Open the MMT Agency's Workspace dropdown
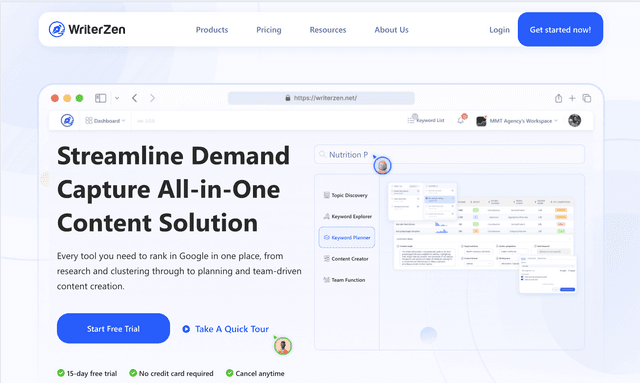The height and width of the screenshot is (383, 640). click(x=517, y=121)
